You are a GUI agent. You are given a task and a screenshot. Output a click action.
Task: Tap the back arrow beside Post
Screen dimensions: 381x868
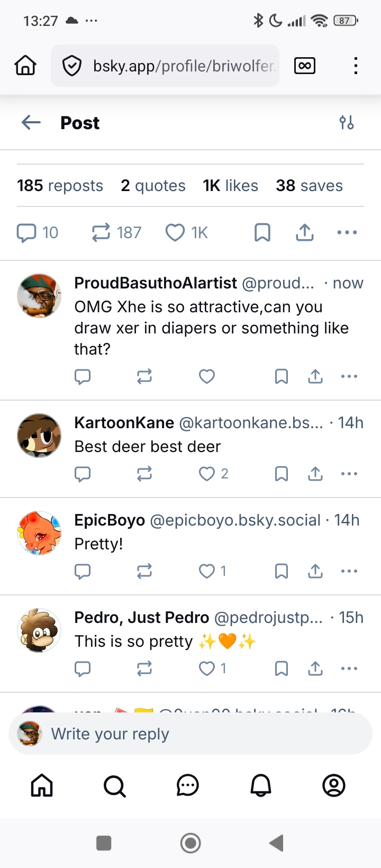(31, 123)
